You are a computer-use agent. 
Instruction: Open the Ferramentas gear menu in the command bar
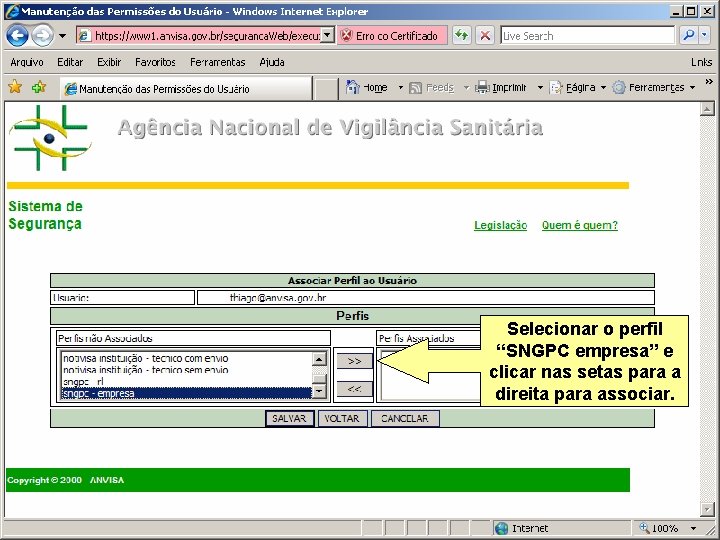pos(654,87)
